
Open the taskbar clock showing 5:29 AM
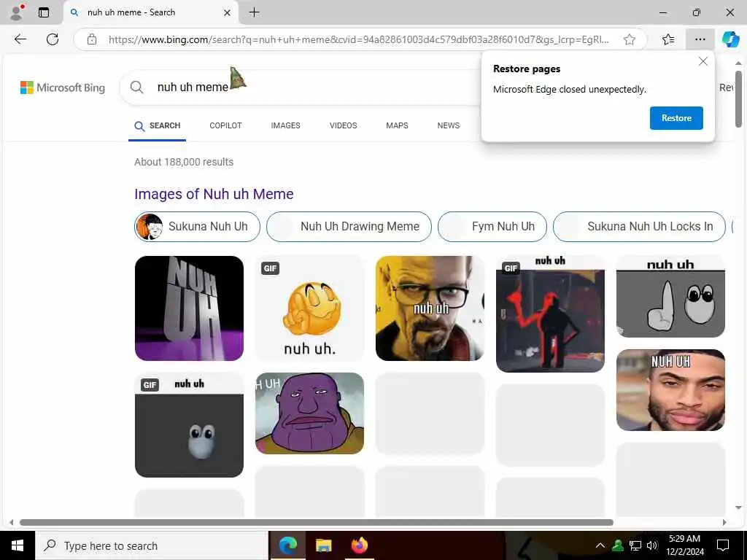(684, 545)
